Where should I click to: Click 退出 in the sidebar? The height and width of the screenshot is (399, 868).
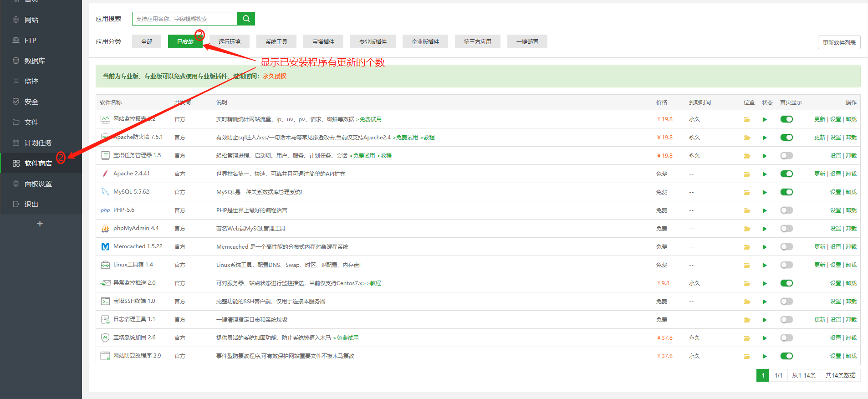(x=31, y=204)
